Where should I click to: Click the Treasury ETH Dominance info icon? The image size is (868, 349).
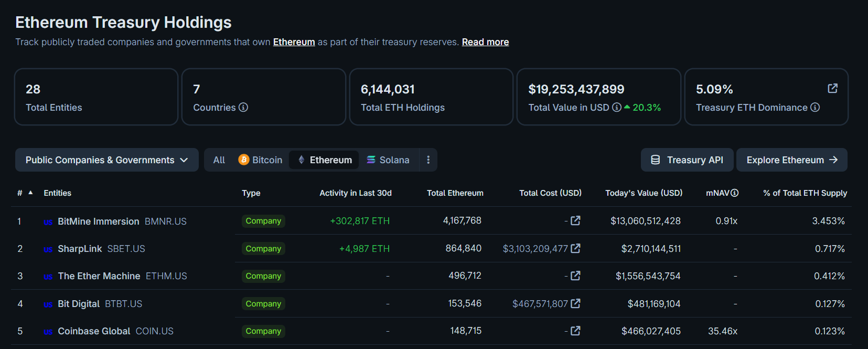pos(815,107)
